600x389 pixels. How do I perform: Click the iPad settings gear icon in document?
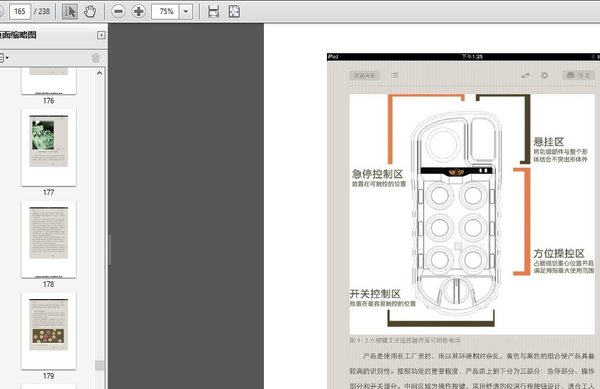tap(545, 75)
